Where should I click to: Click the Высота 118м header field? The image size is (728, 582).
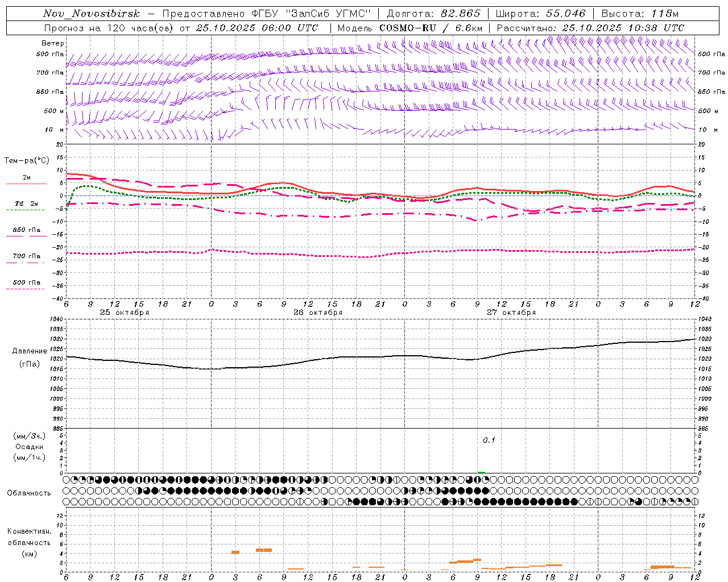[640, 14]
